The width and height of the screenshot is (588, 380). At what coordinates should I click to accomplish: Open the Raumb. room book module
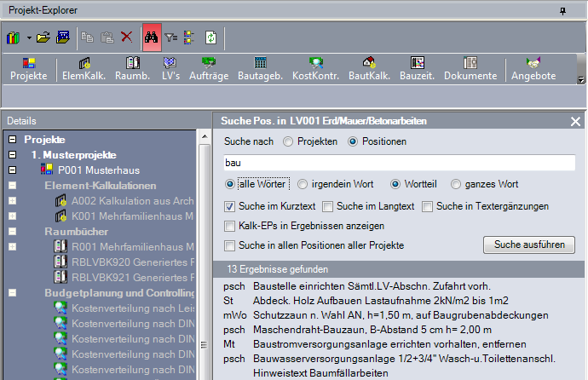tap(132, 68)
